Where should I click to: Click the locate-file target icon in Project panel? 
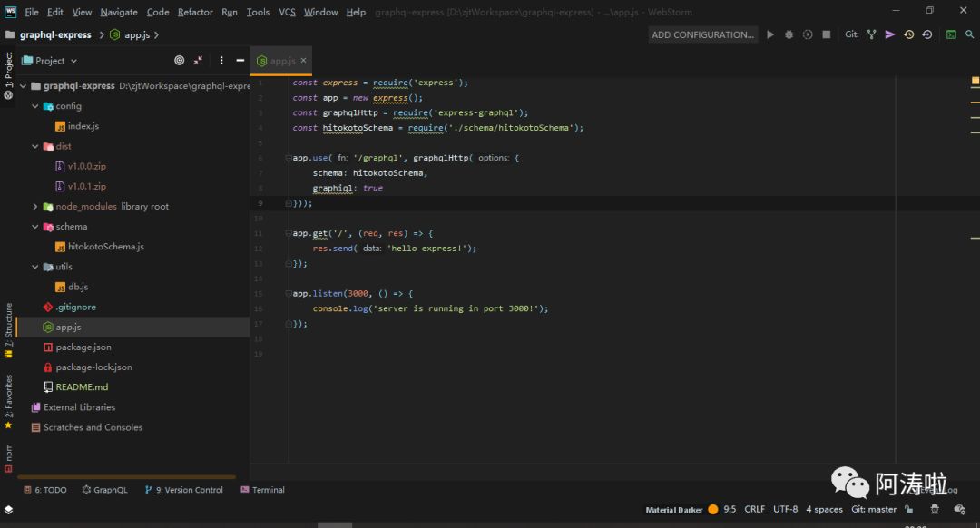[179, 61]
